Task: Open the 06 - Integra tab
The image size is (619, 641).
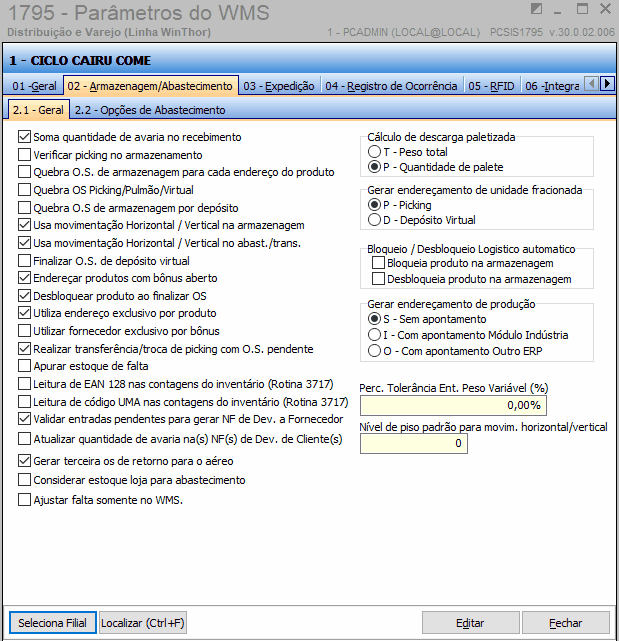Action: 552,86
